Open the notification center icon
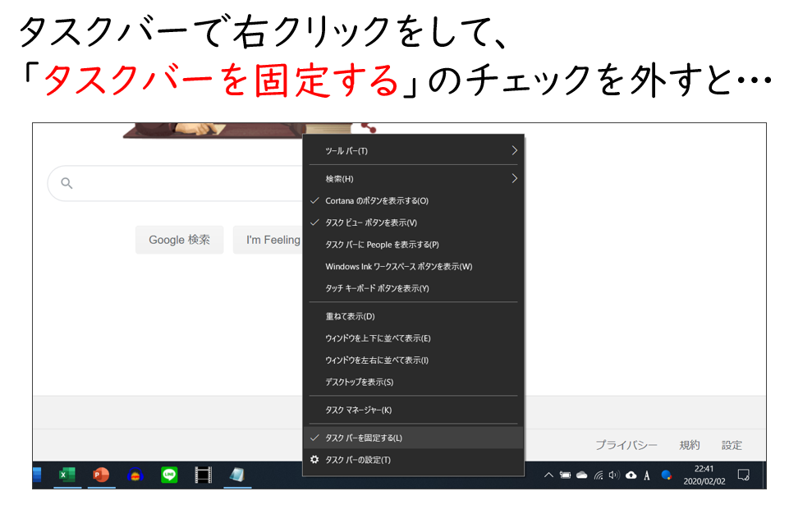 [x=744, y=475]
